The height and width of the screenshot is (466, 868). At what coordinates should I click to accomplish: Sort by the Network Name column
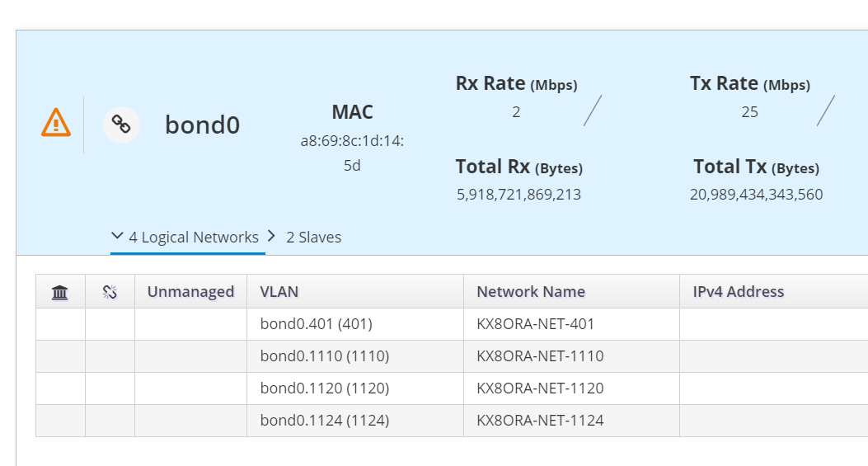(531, 291)
